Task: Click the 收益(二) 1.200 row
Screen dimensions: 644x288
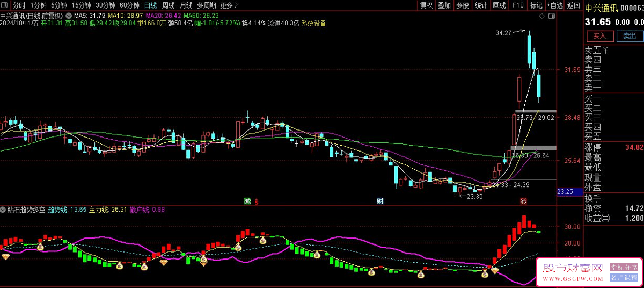Action: pyautogui.click(x=614, y=218)
